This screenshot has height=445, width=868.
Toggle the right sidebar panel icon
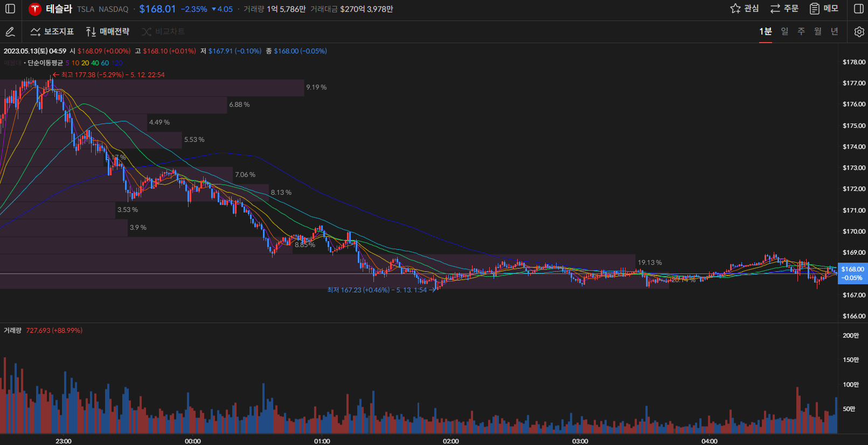click(859, 9)
